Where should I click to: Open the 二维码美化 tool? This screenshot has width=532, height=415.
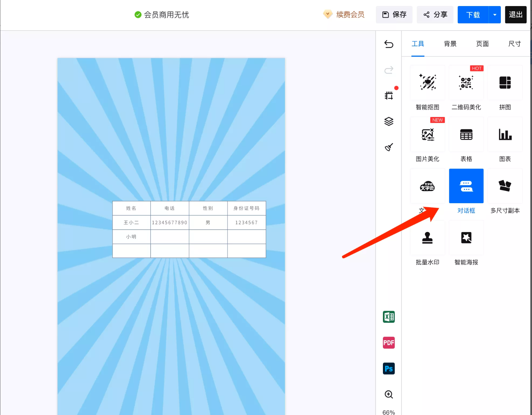[466, 82]
